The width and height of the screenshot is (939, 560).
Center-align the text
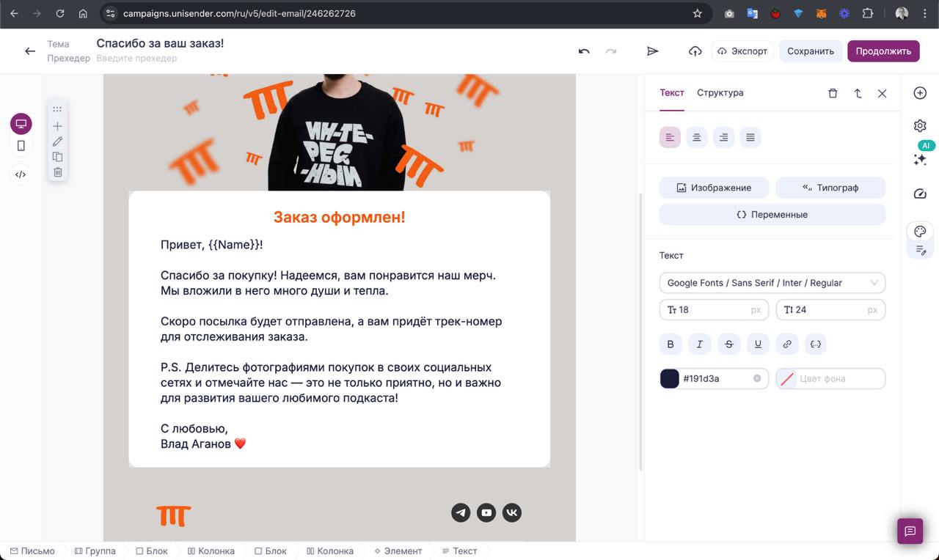pos(697,137)
